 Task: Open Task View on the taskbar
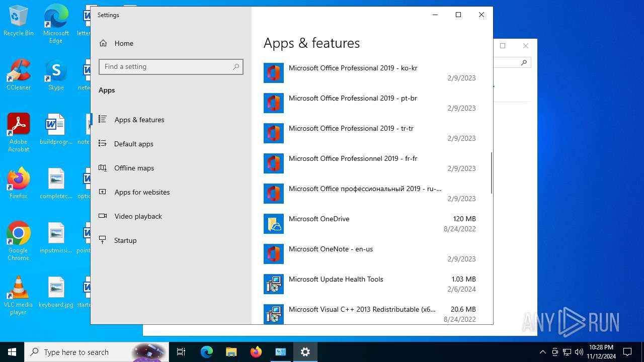coord(181,352)
